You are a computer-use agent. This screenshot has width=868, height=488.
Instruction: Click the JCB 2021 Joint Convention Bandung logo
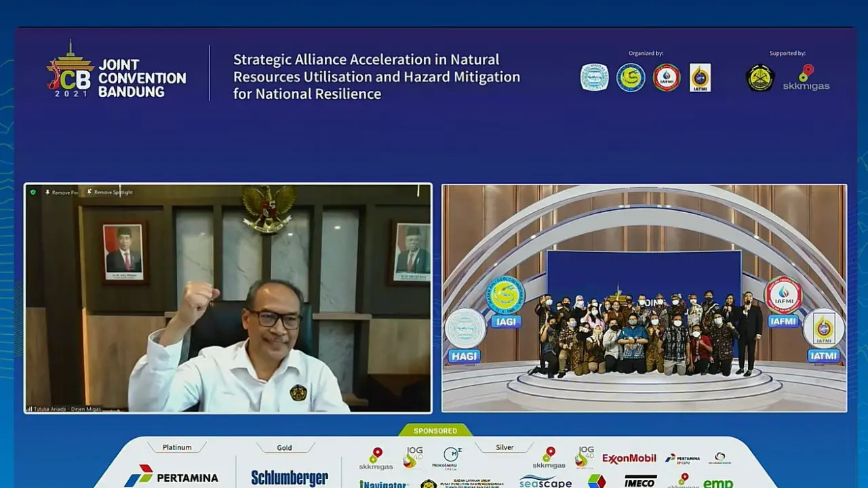pyautogui.click(x=116, y=70)
